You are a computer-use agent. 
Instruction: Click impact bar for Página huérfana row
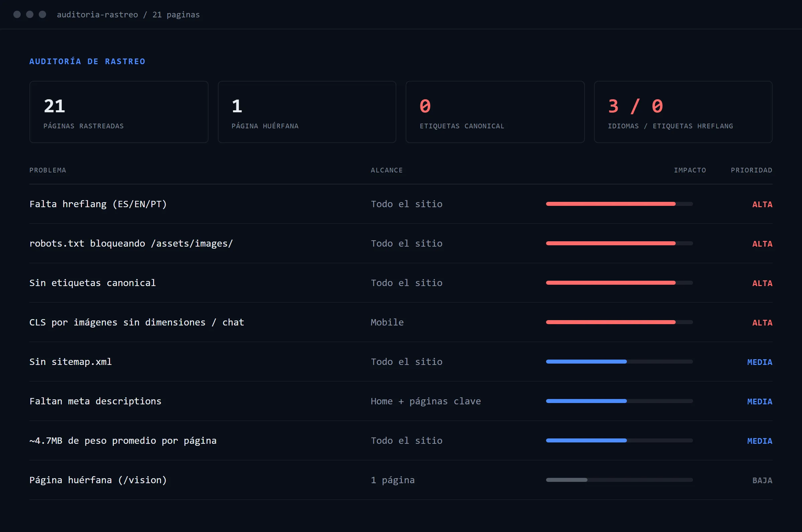click(x=619, y=480)
